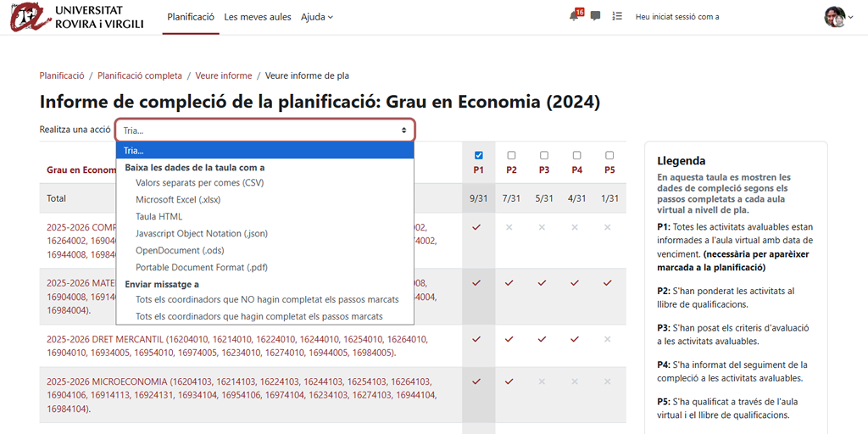The width and height of the screenshot is (868, 434).
Task: Go to Les meves aules
Action: point(259,17)
